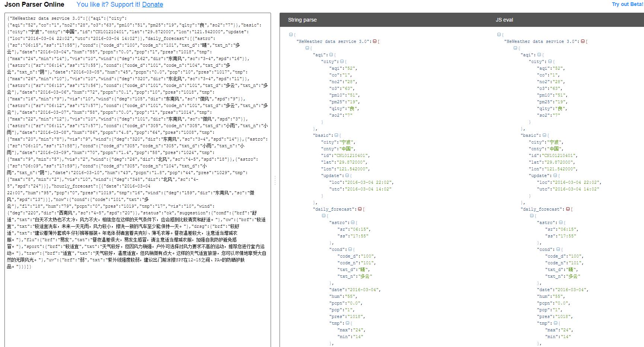Click "txt_d":"晴" in String parse
This screenshot has width=644, height=347.
[353, 269]
